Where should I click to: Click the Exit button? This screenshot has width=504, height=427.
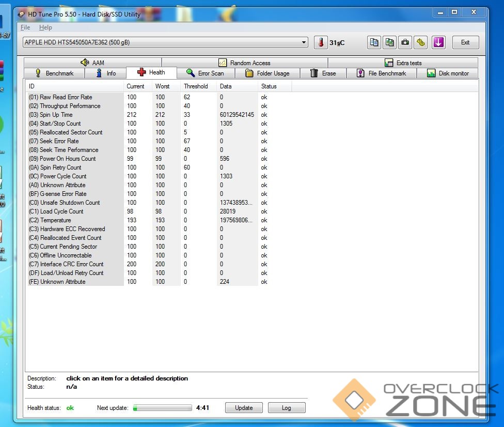tap(465, 42)
